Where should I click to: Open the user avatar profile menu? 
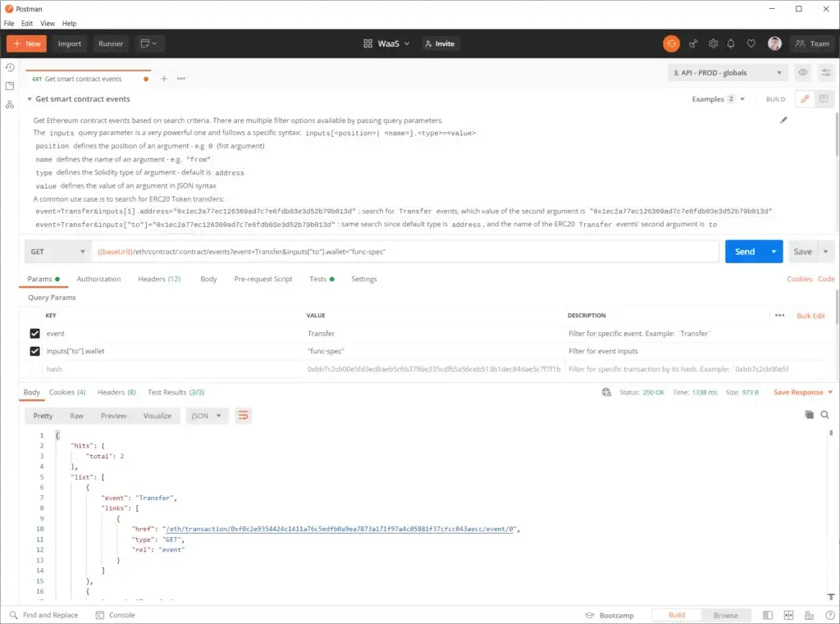pos(774,44)
